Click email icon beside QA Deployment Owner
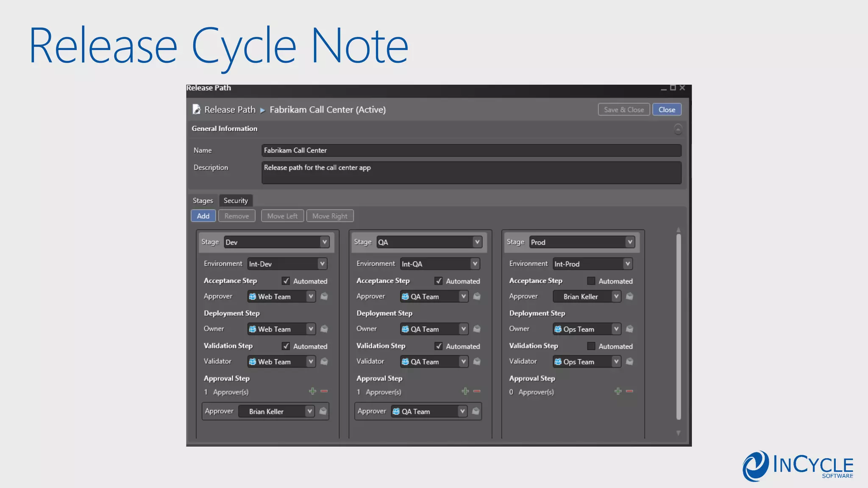The image size is (868, 488). (x=477, y=329)
